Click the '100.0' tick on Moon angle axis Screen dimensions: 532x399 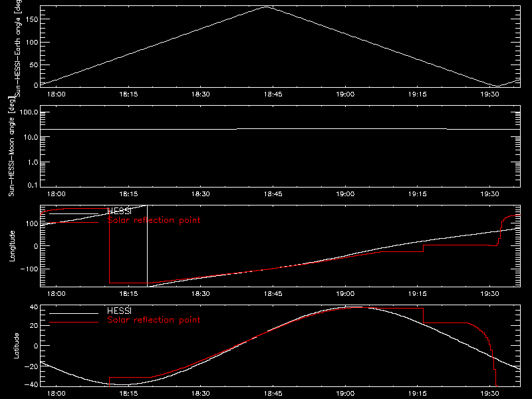[x=29, y=112]
